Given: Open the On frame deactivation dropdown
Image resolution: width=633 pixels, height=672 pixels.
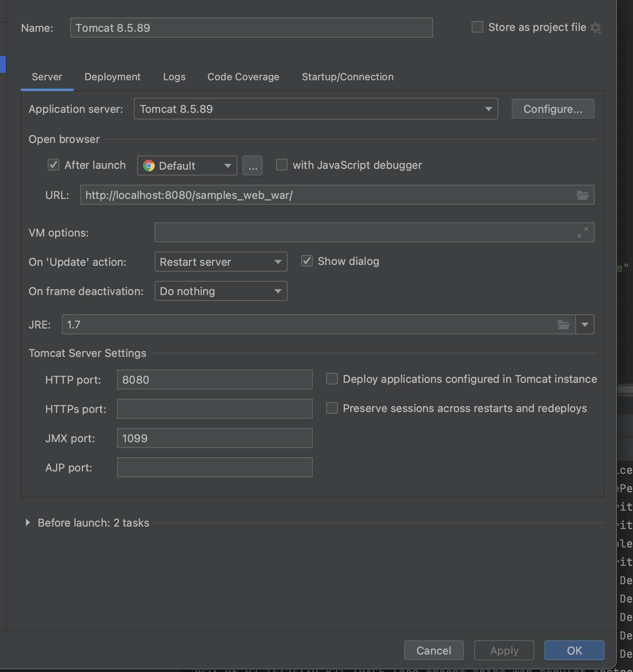Looking at the screenshot, I should [221, 291].
